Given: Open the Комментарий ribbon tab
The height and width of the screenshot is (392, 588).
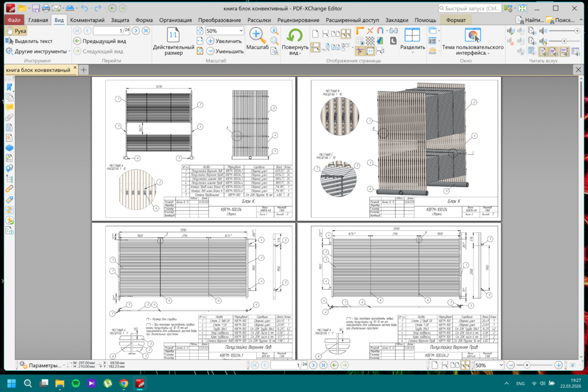Looking at the screenshot, I should (87, 20).
